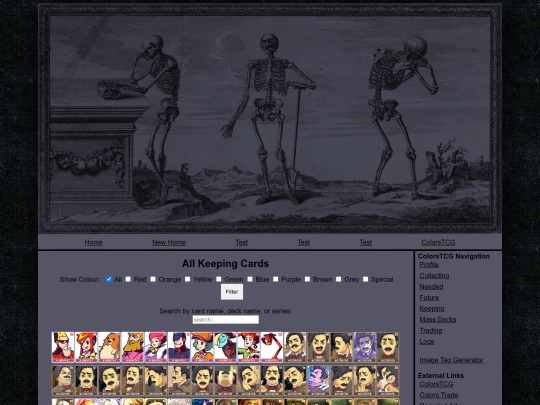Image resolution: width=540 pixels, height=405 pixels.
Task: Open the orange-haired girl card
Action: click(x=86, y=347)
